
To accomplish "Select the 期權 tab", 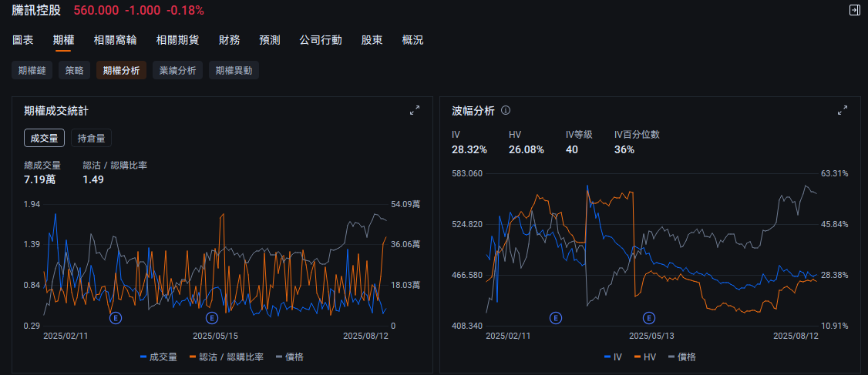I will [64, 40].
